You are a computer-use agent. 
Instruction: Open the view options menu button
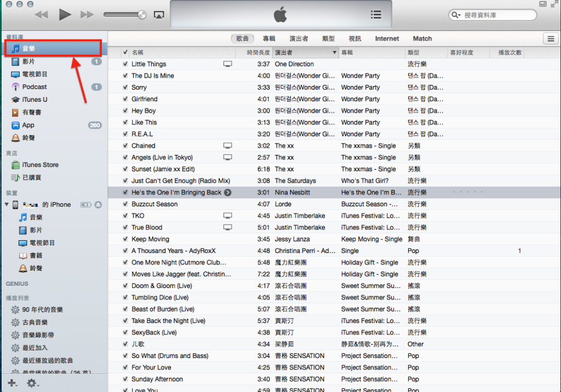(551, 39)
